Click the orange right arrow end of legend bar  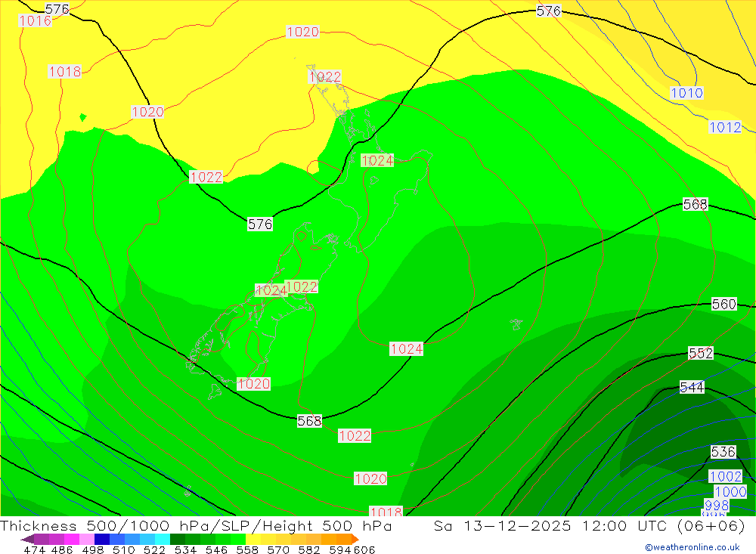[x=355, y=539]
